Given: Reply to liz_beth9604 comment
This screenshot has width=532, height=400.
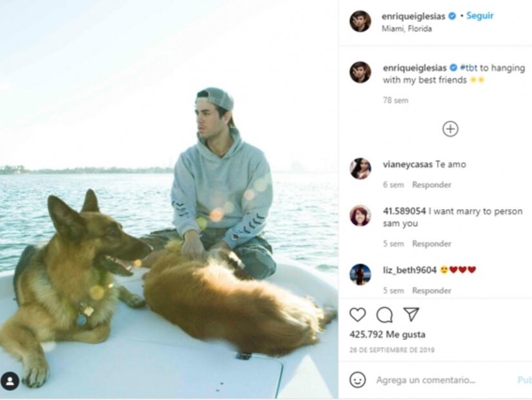Looking at the screenshot, I should click(x=431, y=291).
